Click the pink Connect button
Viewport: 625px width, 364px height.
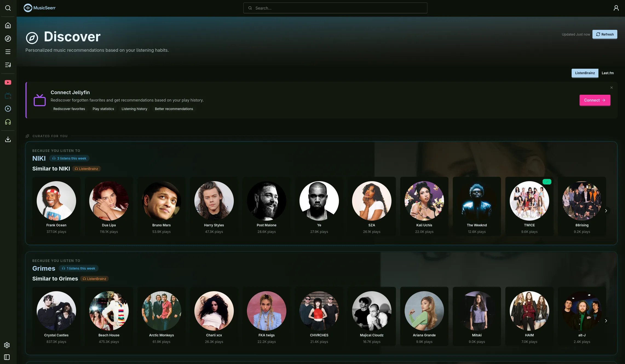595,100
